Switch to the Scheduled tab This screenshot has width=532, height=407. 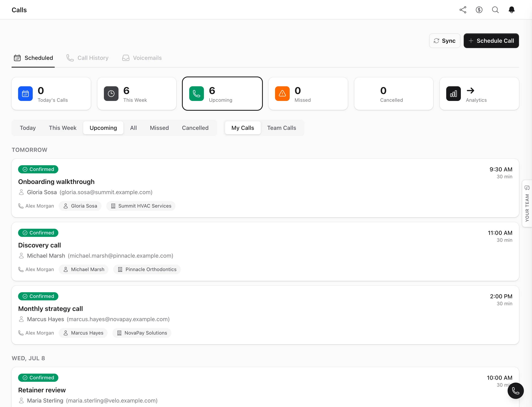[x=33, y=58]
